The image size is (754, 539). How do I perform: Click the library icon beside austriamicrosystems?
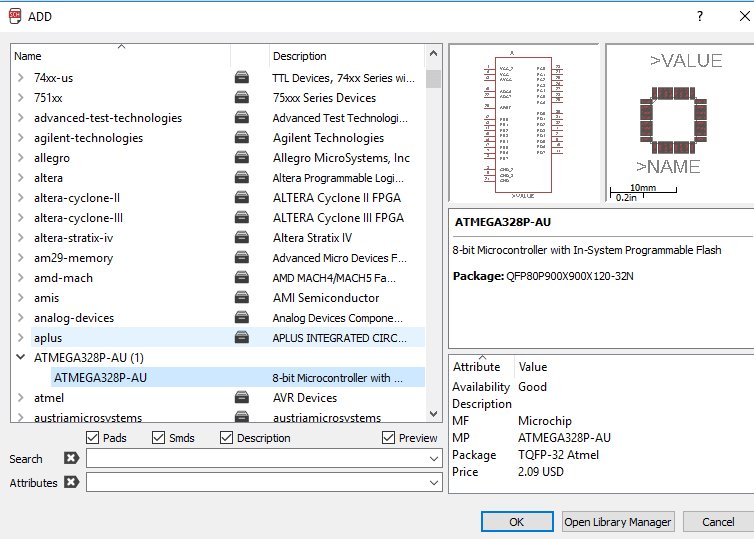pyautogui.click(x=241, y=416)
